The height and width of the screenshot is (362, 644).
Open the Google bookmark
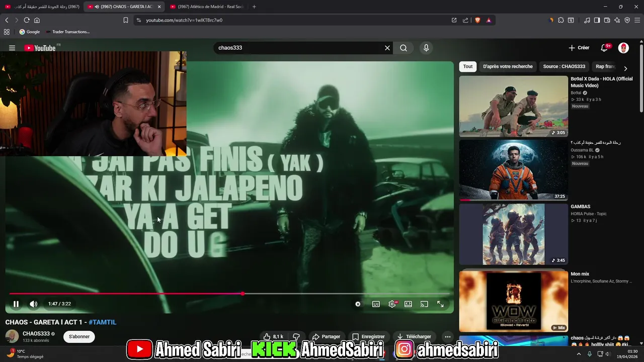pyautogui.click(x=30, y=32)
